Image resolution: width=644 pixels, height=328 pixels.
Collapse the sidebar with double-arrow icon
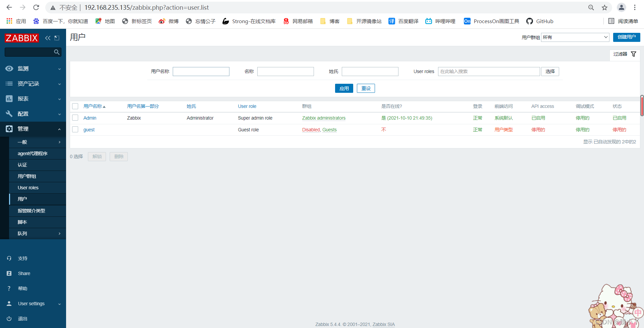(48, 38)
